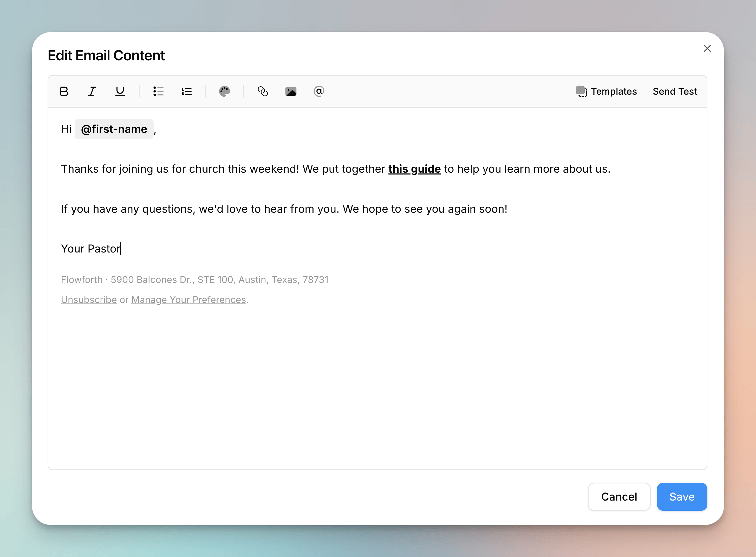Select the @first-name merge tag
The height and width of the screenshot is (557, 756).
click(114, 129)
